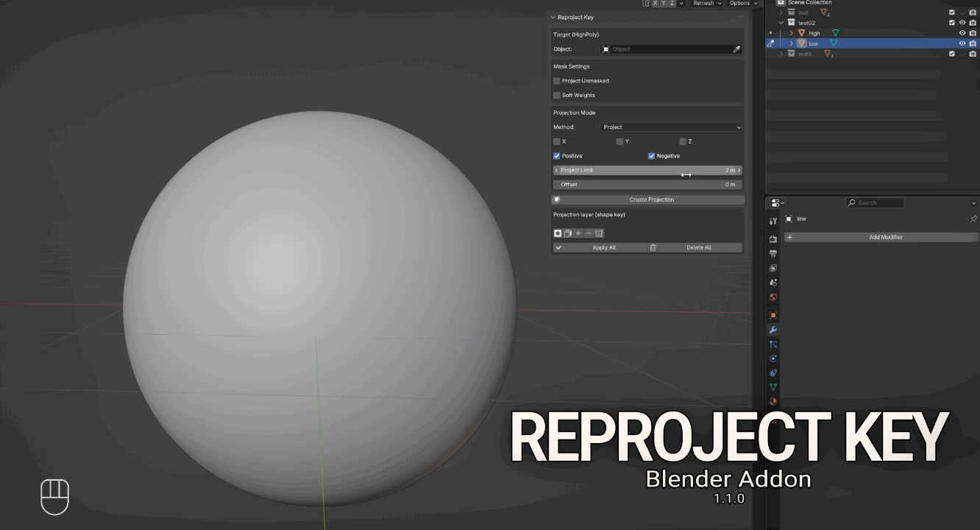This screenshot has width=980, height=530.
Task: Click the cube icon in projection layer row
Action: pos(568,233)
